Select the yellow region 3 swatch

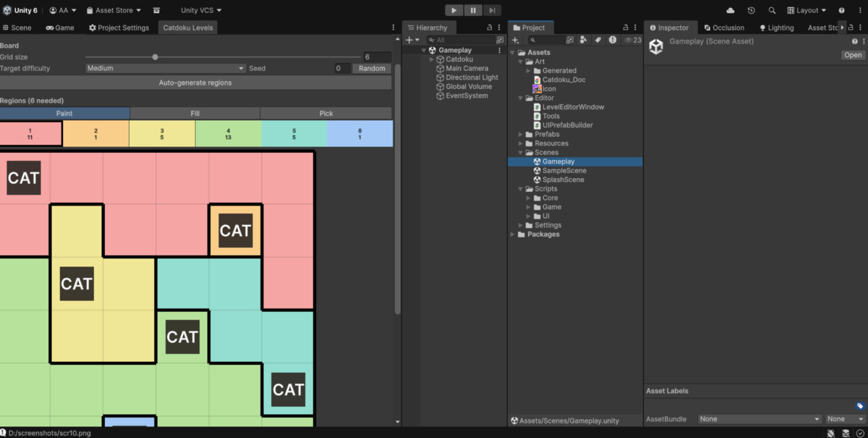[x=162, y=134]
